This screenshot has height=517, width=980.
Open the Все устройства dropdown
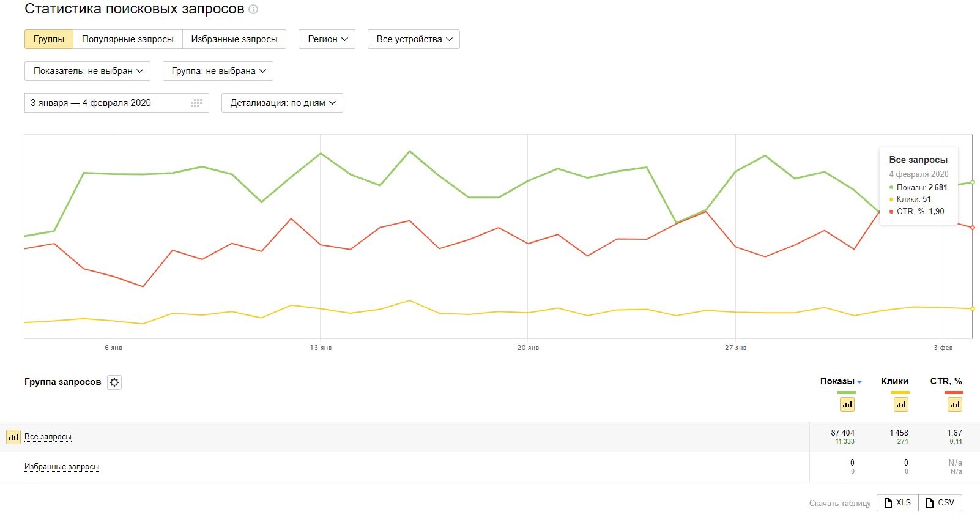414,39
